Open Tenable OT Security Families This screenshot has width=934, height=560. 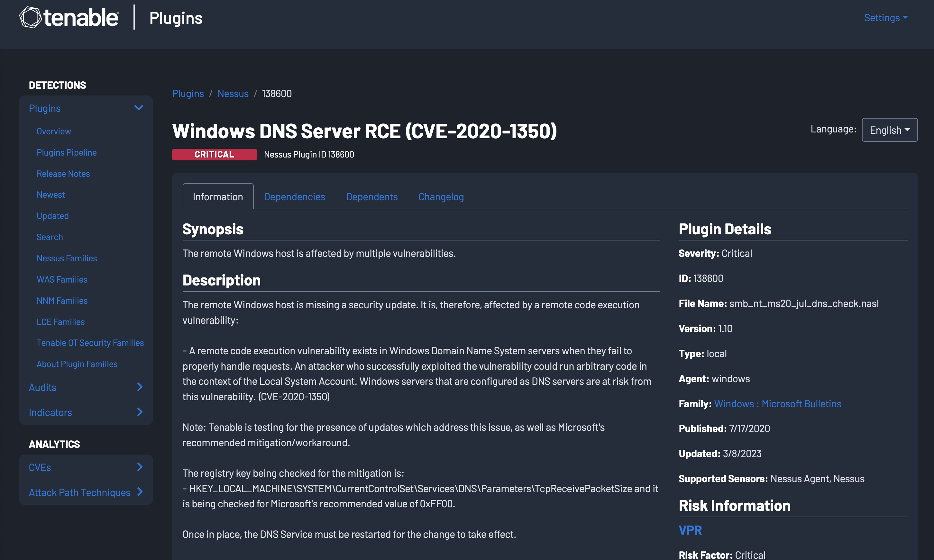point(90,343)
